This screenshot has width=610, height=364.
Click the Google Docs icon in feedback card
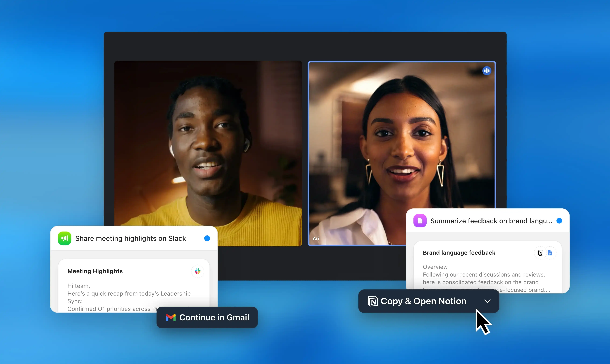point(550,253)
